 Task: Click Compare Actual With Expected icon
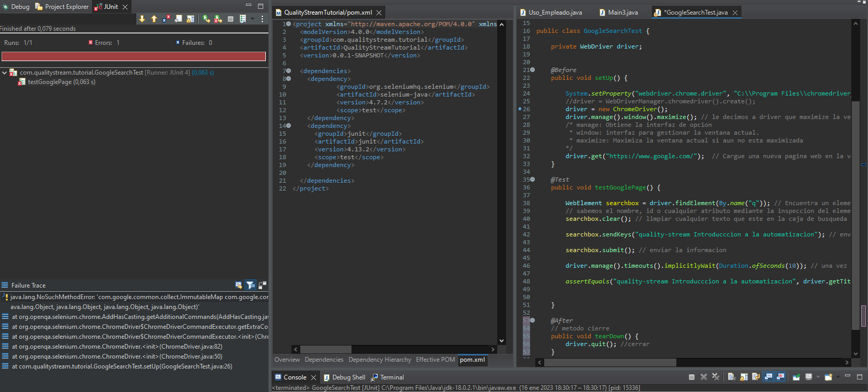click(x=262, y=285)
